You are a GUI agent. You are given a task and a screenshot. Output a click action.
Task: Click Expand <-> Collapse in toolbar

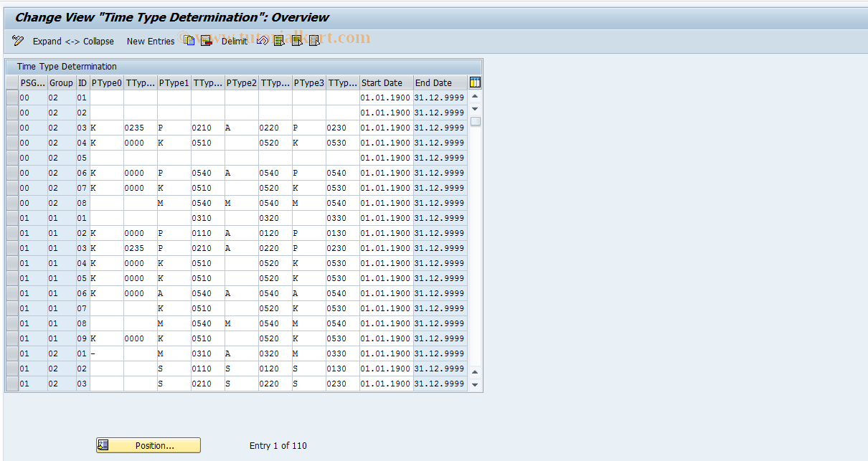pyautogui.click(x=73, y=42)
